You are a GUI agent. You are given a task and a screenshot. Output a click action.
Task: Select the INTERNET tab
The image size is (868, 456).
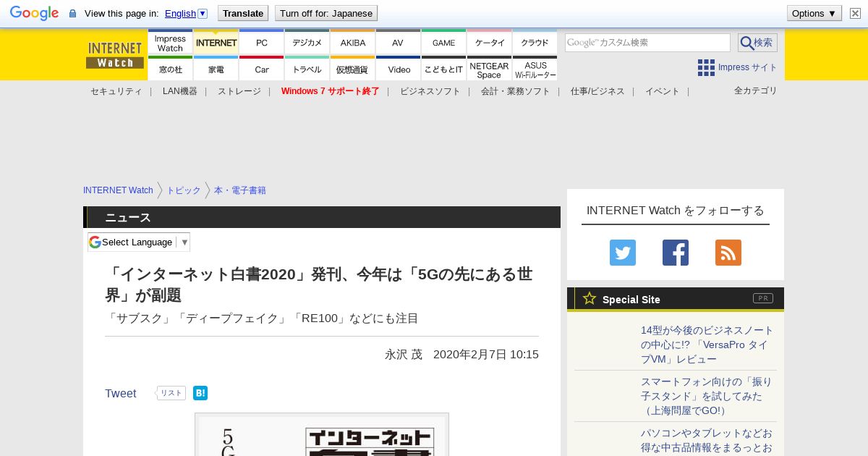click(x=216, y=43)
